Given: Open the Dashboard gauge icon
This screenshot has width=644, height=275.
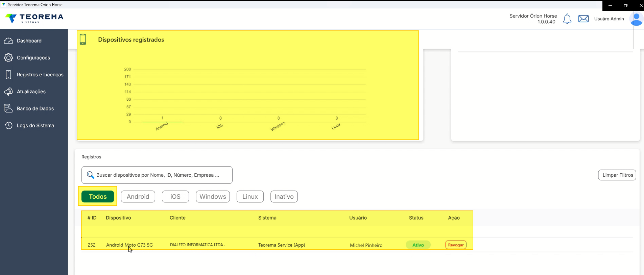Looking at the screenshot, I should 8,41.
